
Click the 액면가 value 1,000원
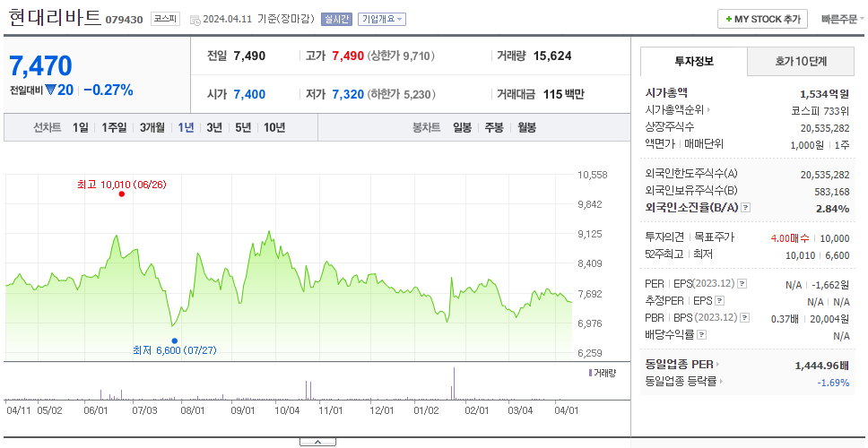point(808,145)
